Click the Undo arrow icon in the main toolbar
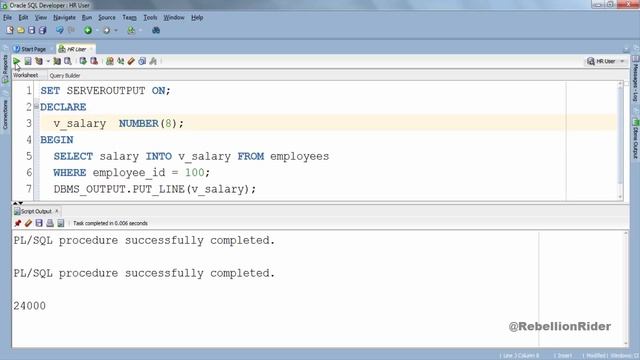 point(60,30)
